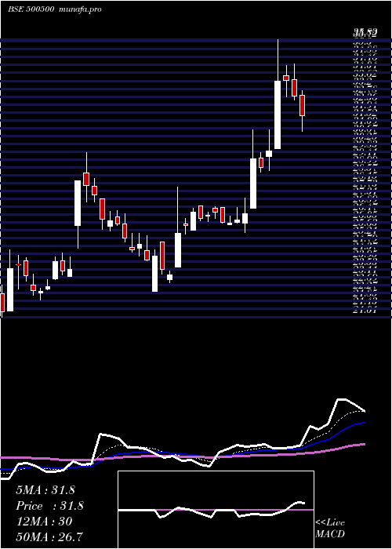Select the tallest white candle at chart peak

[278, 115]
